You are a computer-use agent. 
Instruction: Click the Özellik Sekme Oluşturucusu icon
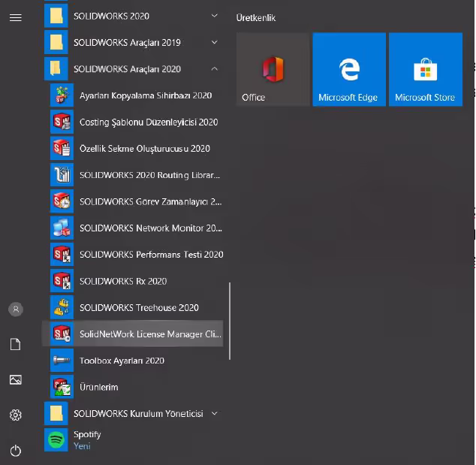coord(62,148)
